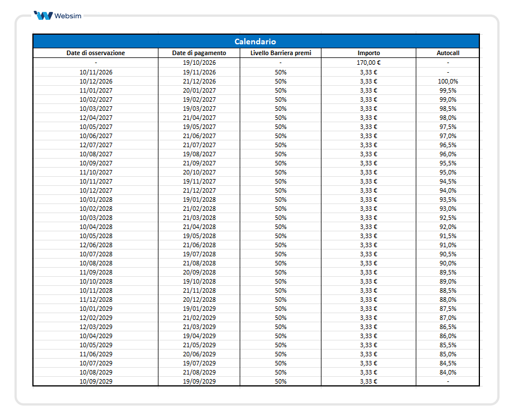Click payment date 21/12/2027
The image size is (514, 420).
pyautogui.click(x=199, y=190)
